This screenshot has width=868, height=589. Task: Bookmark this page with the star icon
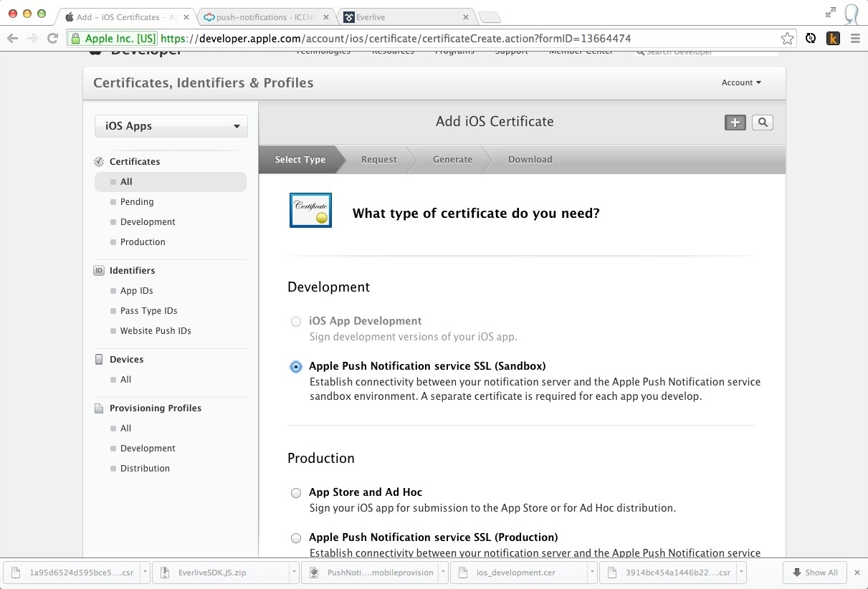[787, 39]
